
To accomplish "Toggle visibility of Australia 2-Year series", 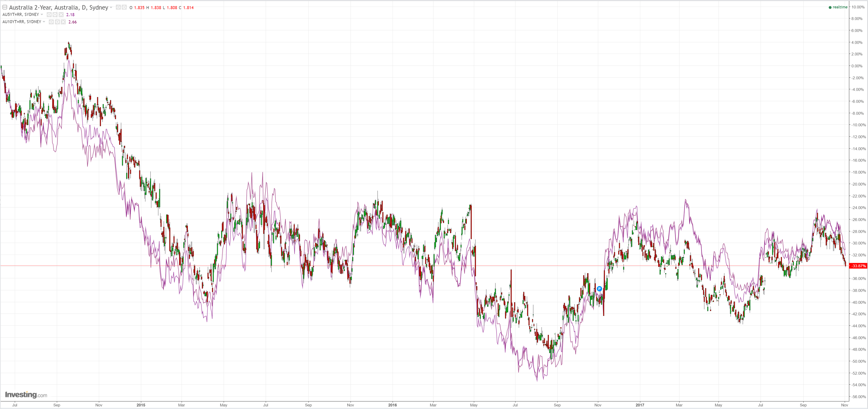I will pyautogui.click(x=118, y=7).
